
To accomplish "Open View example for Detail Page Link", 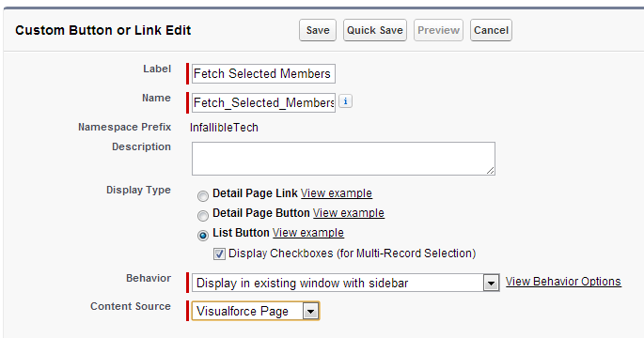I will pos(337,193).
